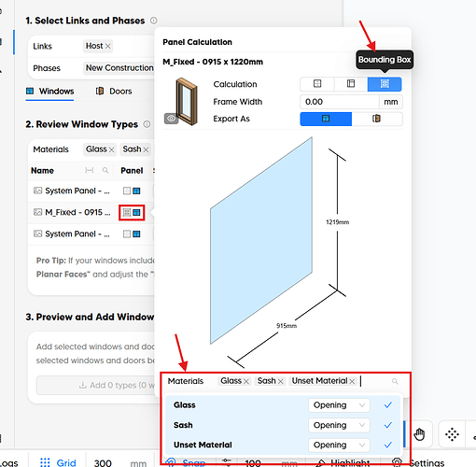Click the blue window export icon in M_Fixed row

click(136, 212)
